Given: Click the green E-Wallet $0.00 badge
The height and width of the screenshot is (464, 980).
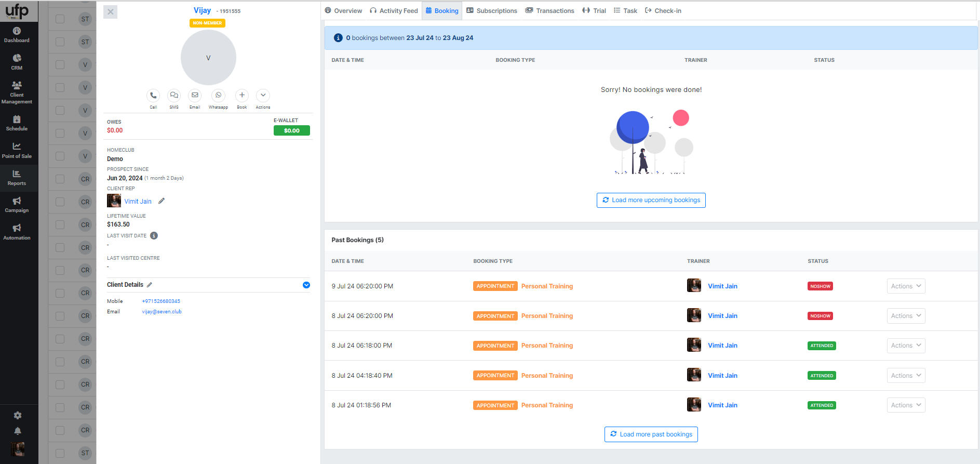Looking at the screenshot, I should pos(291,131).
